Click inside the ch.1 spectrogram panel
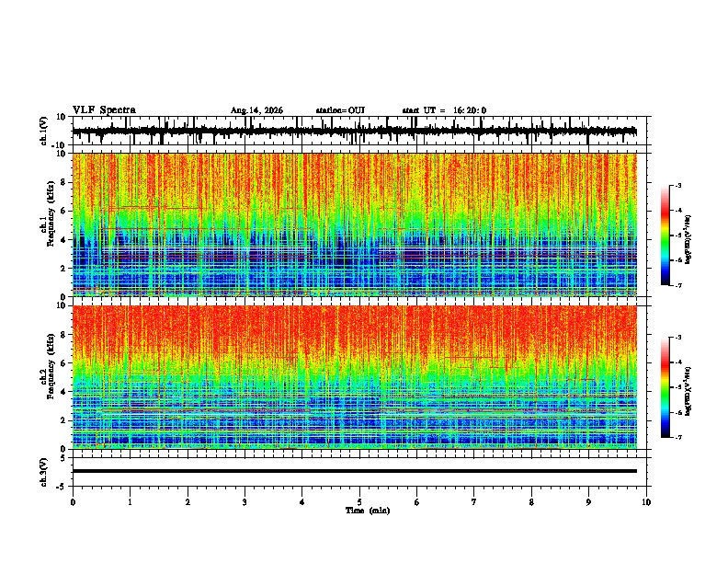 (x=354, y=224)
